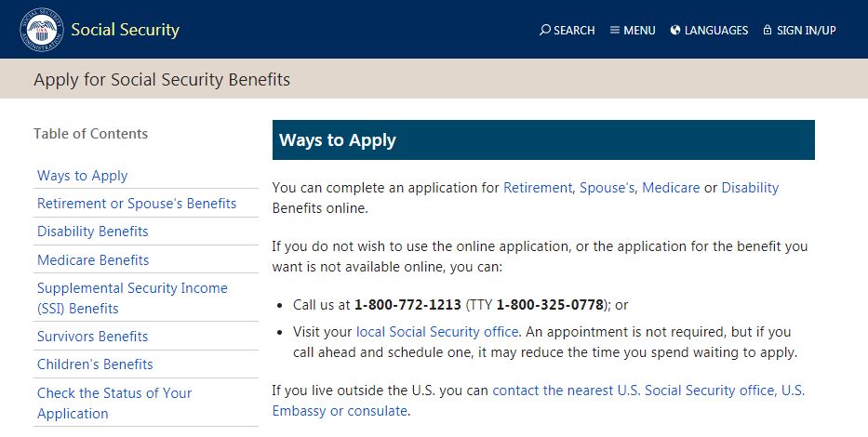Open the hamburger menu icon

click(614, 30)
